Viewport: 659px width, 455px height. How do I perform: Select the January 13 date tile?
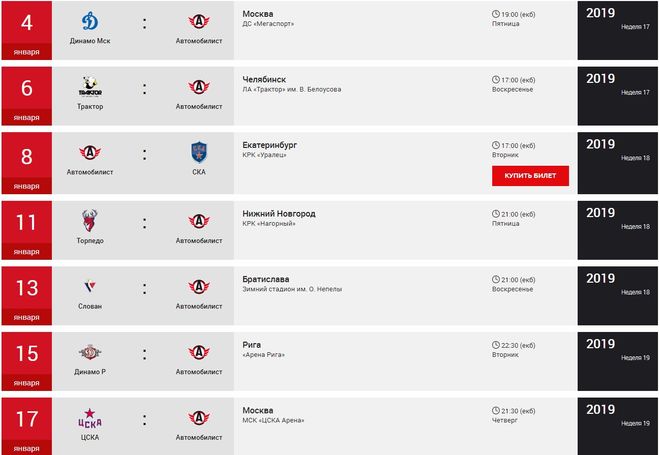point(28,294)
